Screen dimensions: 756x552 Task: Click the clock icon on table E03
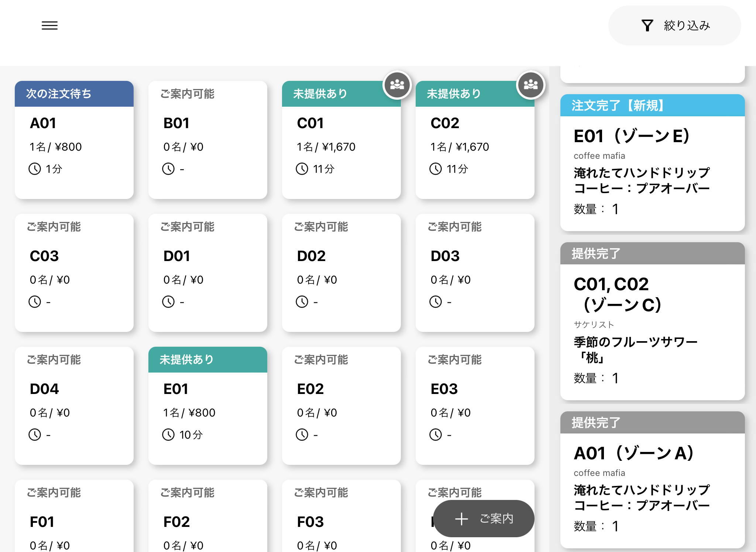pos(436,435)
